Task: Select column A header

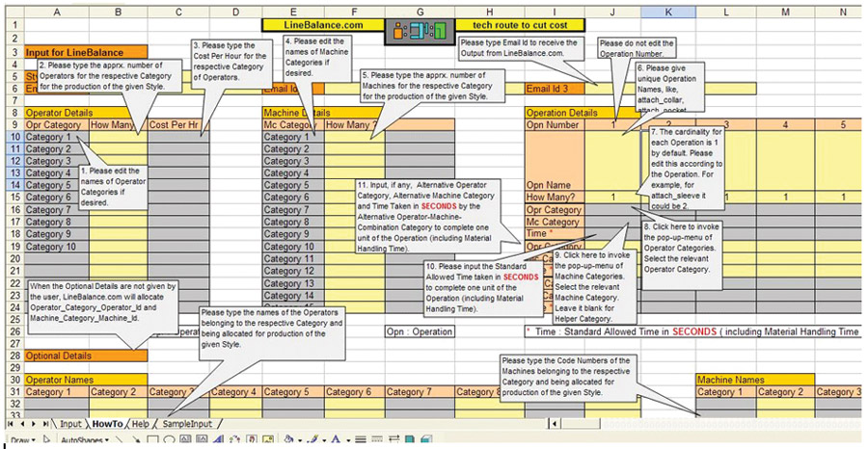Action: point(57,13)
